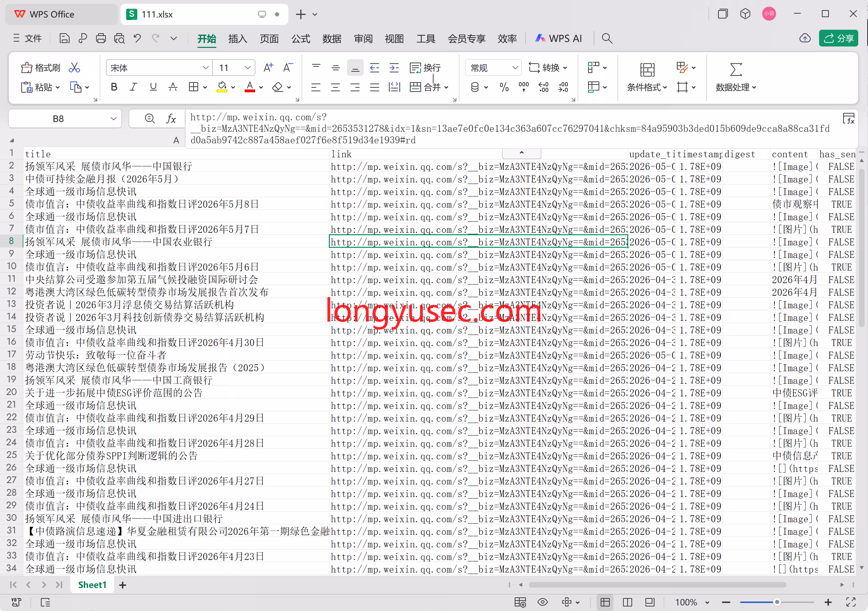Expand the Merge (合并) dropdown arrow
Image resolution: width=868 pixels, height=611 pixels.
point(447,87)
